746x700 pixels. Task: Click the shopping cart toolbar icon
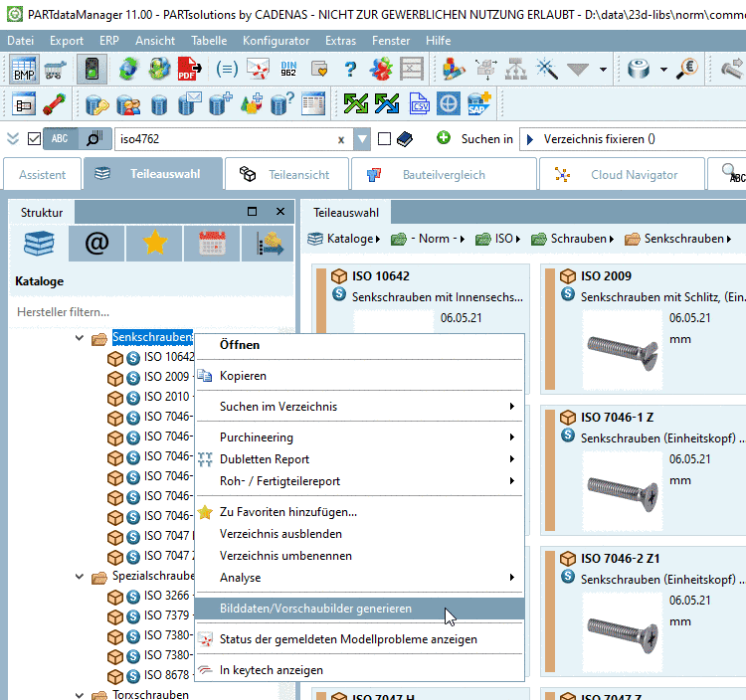coord(55,70)
